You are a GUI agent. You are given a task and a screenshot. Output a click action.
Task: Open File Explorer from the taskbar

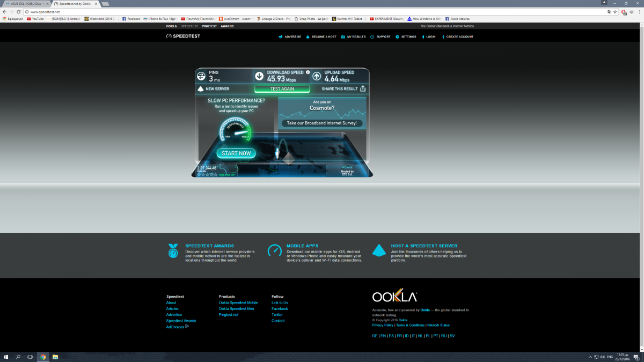click(x=55, y=357)
